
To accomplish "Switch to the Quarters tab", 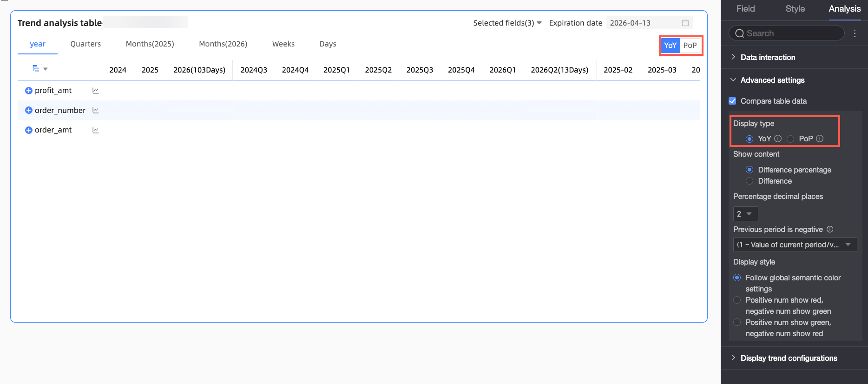I will 85,44.
